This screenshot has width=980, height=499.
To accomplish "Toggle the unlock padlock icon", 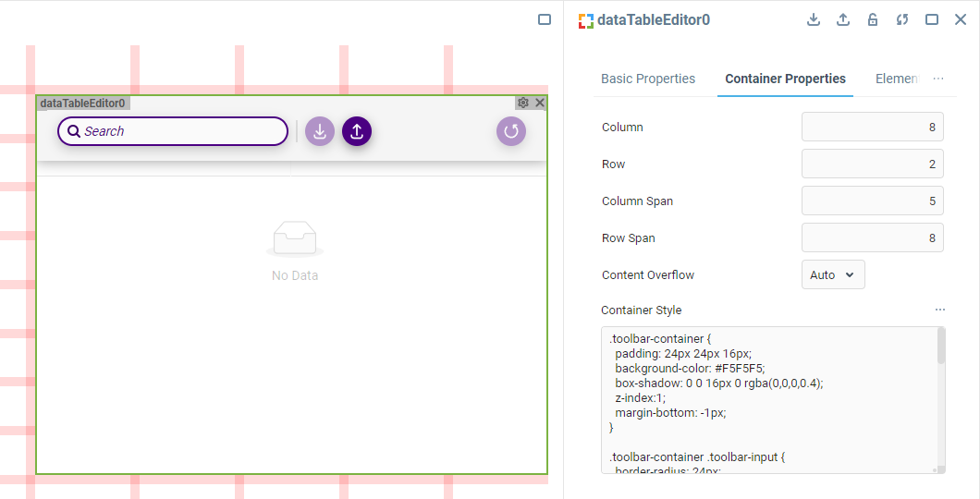I will click(873, 19).
